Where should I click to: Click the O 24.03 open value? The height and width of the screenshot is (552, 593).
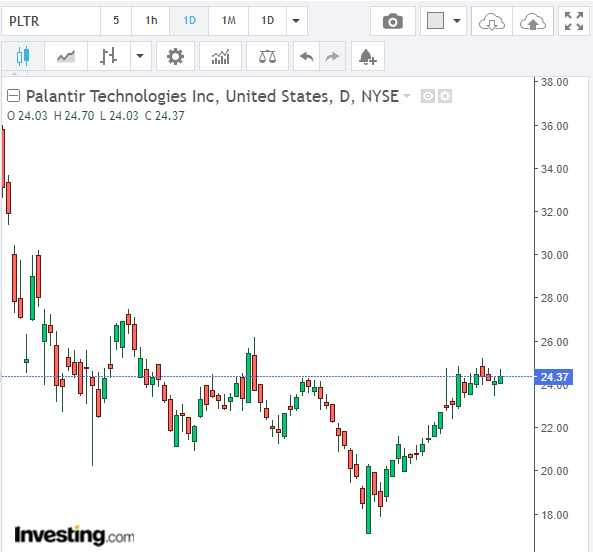tap(27, 116)
